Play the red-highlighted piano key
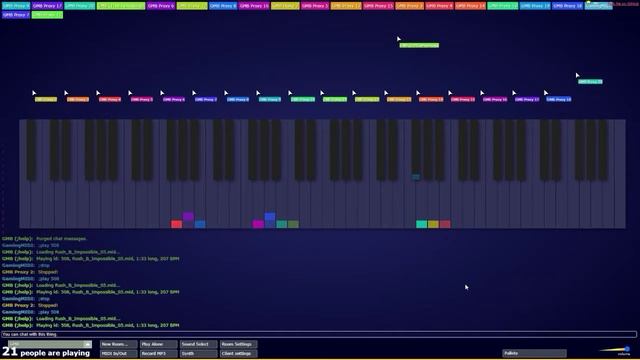Viewport: 640px width, 360px height. tap(176, 224)
